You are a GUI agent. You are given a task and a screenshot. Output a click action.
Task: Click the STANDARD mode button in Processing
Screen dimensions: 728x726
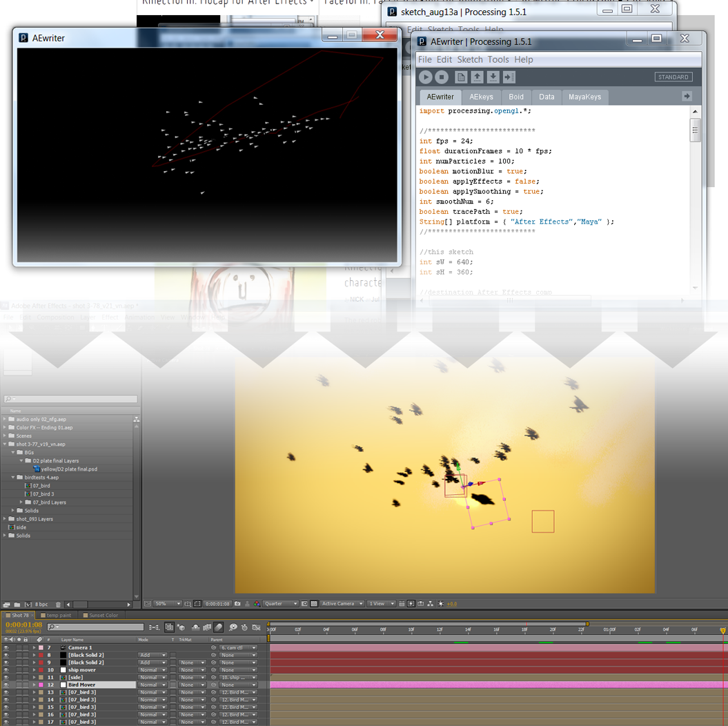673,77
